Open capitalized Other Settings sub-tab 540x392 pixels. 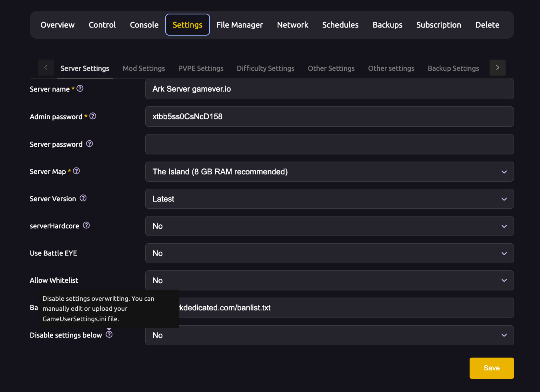click(331, 68)
